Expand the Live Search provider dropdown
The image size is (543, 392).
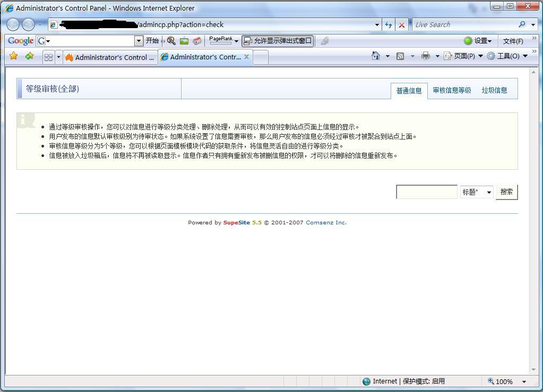[x=533, y=25]
